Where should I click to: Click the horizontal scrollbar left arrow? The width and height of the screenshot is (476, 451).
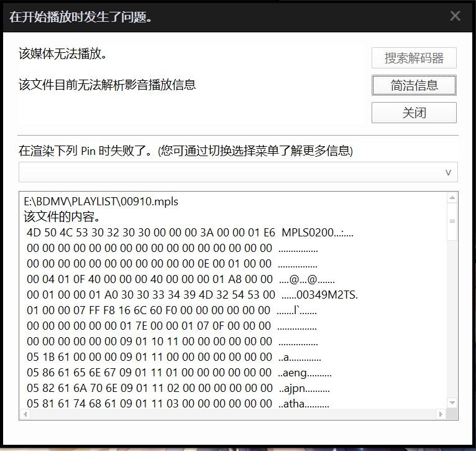[x=25, y=414]
